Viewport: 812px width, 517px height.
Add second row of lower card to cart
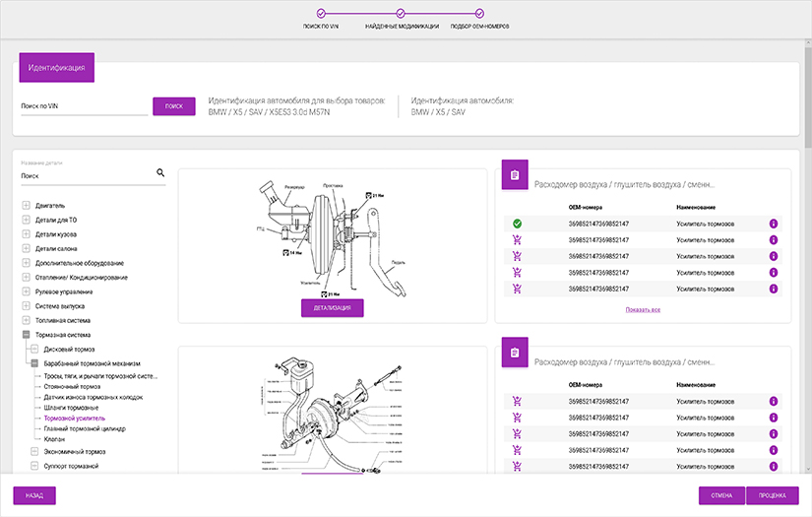point(517,418)
